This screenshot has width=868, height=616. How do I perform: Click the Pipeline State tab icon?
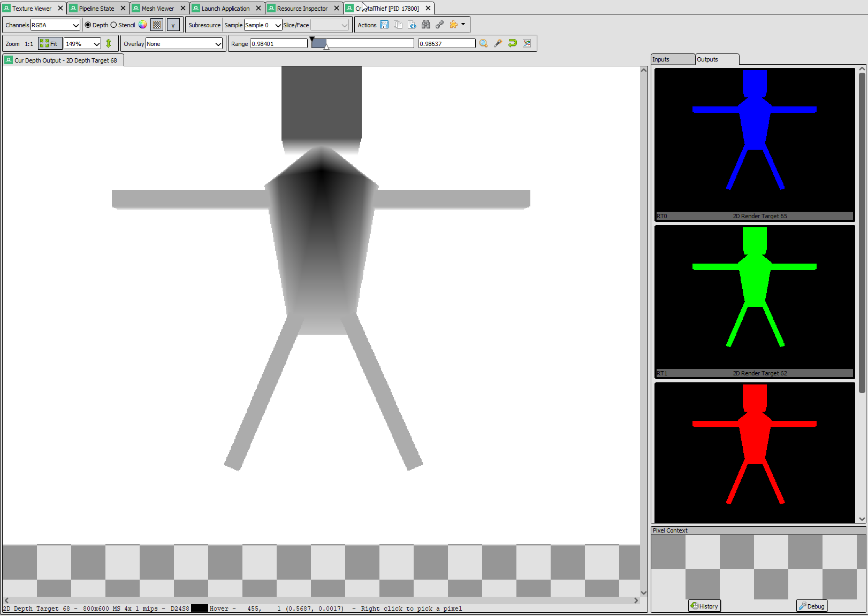(73, 8)
